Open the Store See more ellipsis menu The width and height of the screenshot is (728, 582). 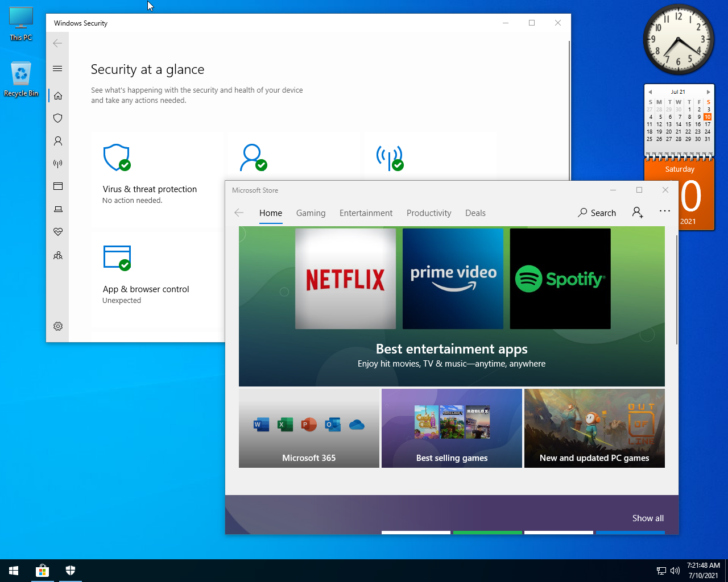pos(664,211)
